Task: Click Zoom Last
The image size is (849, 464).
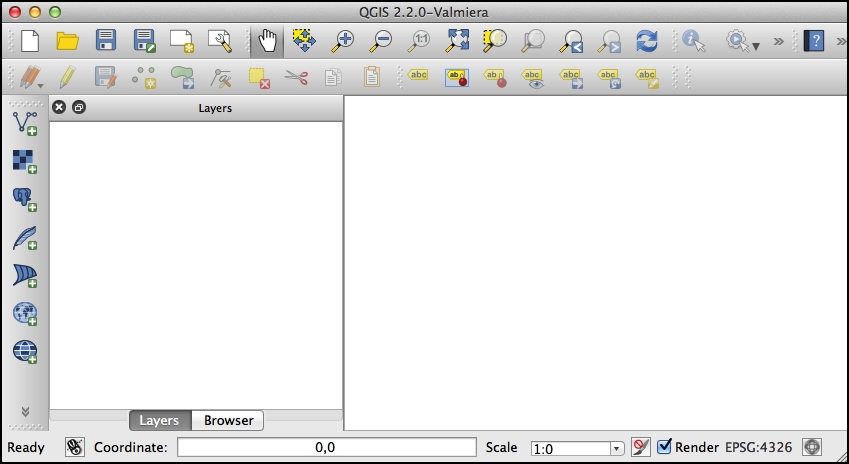Action: coord(572,41)
